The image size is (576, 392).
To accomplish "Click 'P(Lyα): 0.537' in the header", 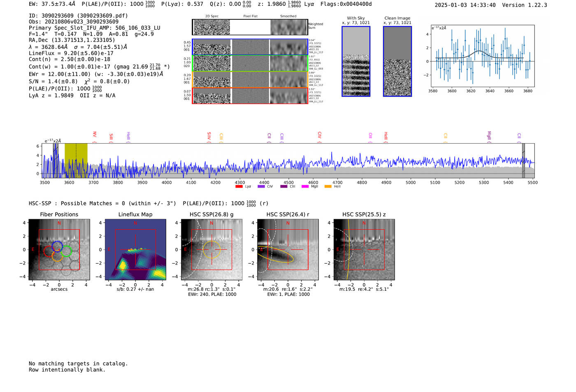I will pyautogui.click(x=182, y=4).
